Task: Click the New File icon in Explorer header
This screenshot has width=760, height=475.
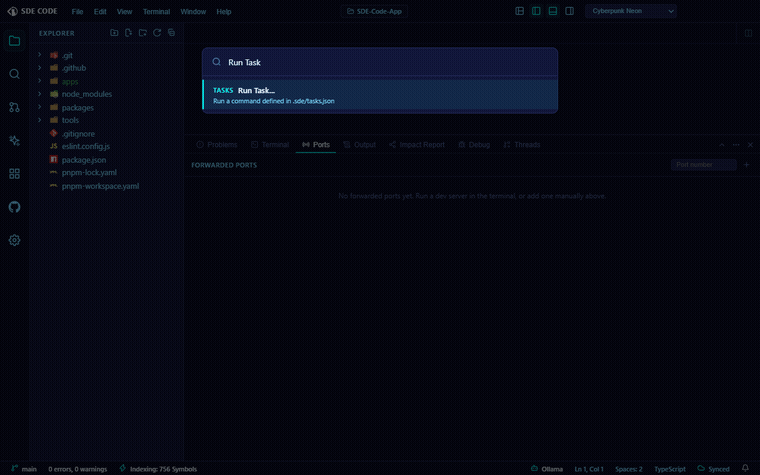Action: pos(128,33)
